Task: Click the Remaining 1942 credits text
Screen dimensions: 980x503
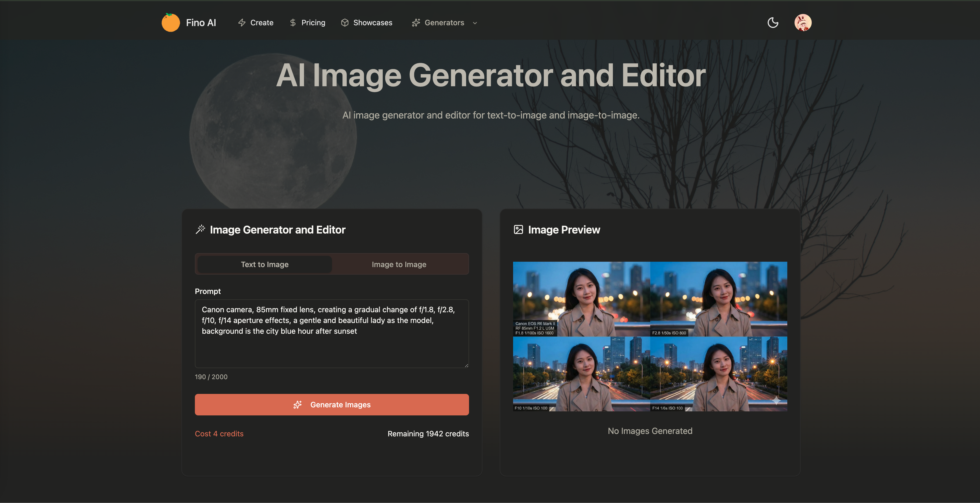Action: tap(428, 433)
